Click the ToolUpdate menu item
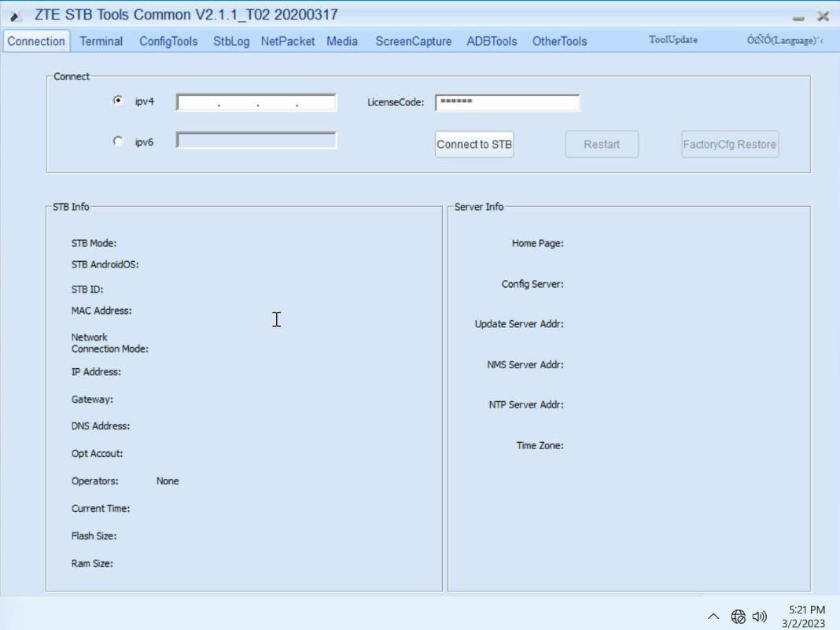The image size is (840, 630). pos(673,39)
